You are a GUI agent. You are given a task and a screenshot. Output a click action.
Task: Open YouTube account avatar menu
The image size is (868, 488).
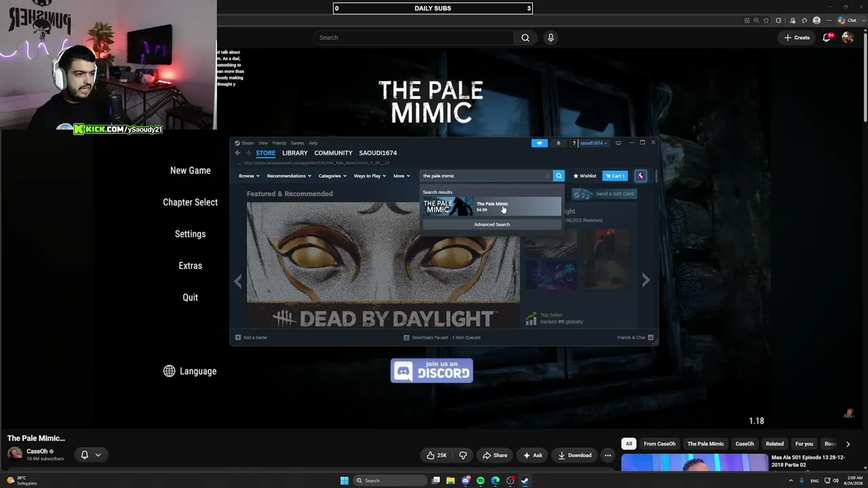[848, 38]
